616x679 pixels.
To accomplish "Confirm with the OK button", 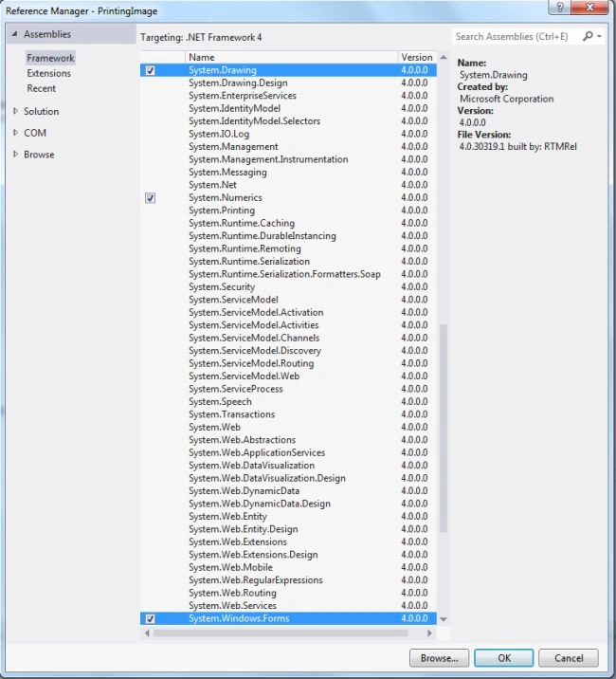I will (504, 658).
